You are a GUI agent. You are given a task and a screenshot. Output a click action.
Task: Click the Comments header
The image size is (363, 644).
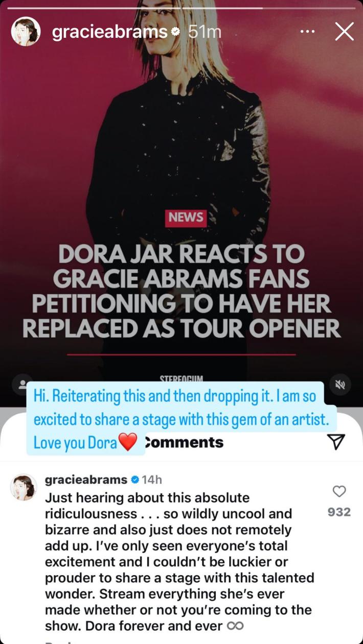pos(184,442)
